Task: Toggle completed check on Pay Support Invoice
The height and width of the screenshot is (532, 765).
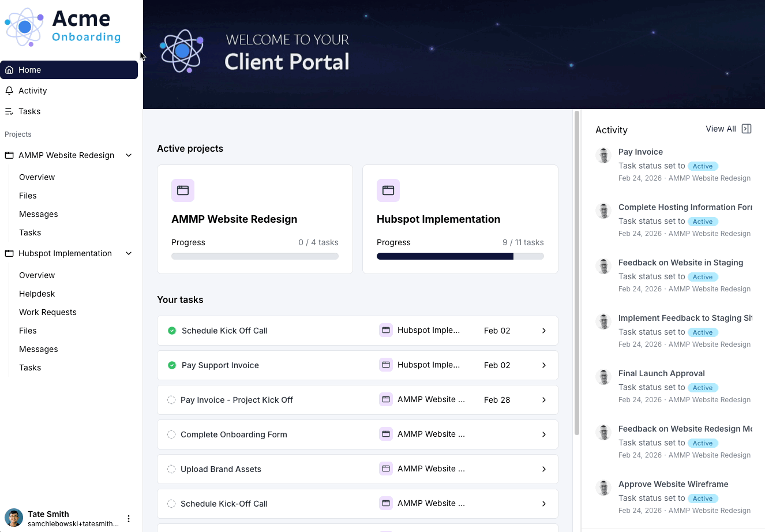Action: pyautogui.click(x=172, y=365)
